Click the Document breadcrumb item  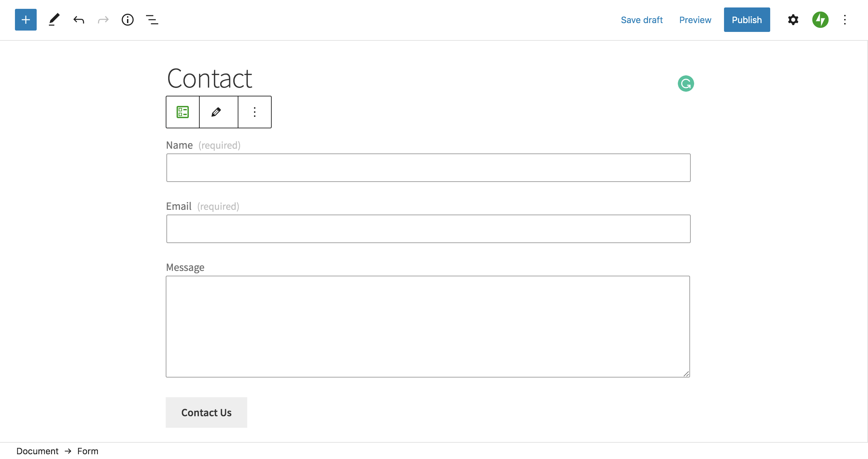[37, 451]
